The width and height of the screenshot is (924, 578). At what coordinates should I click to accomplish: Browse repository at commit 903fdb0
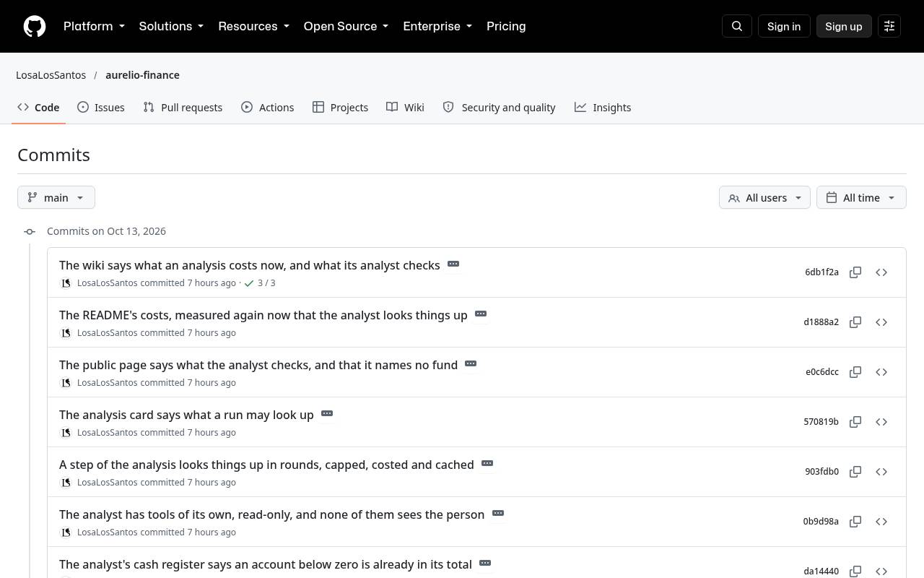(x=881, y=472)
